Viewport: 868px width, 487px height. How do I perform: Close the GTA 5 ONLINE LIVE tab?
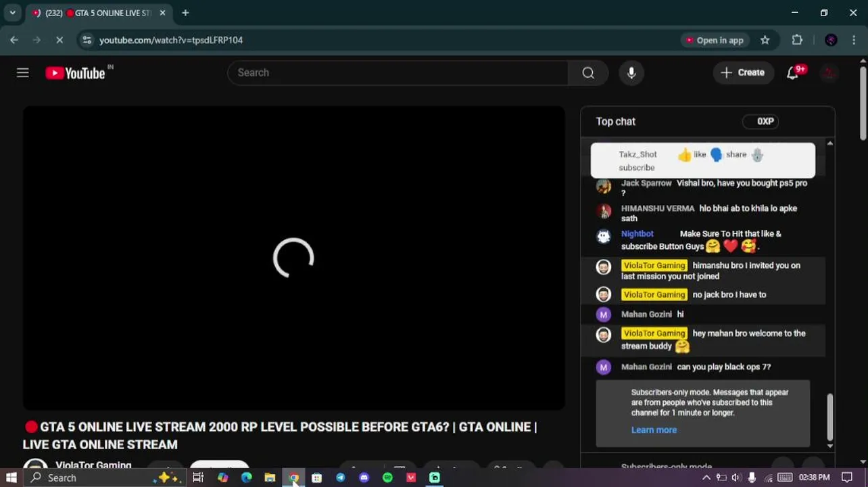click(162, 13)
